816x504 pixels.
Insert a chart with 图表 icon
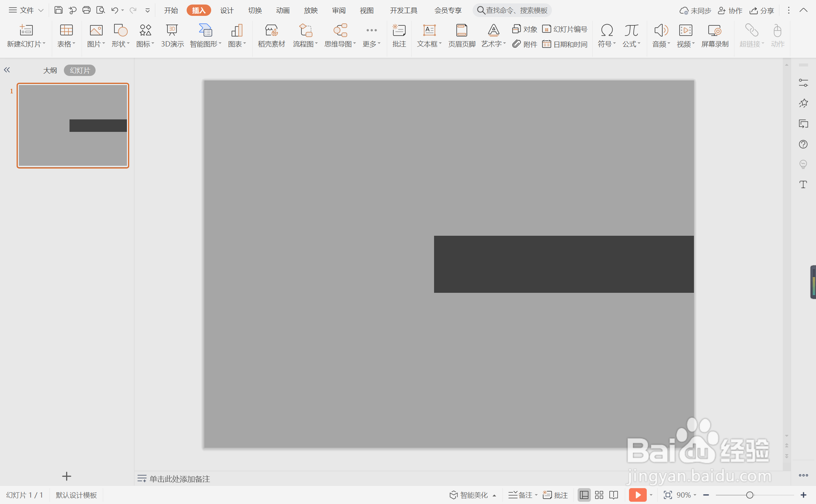237,30
